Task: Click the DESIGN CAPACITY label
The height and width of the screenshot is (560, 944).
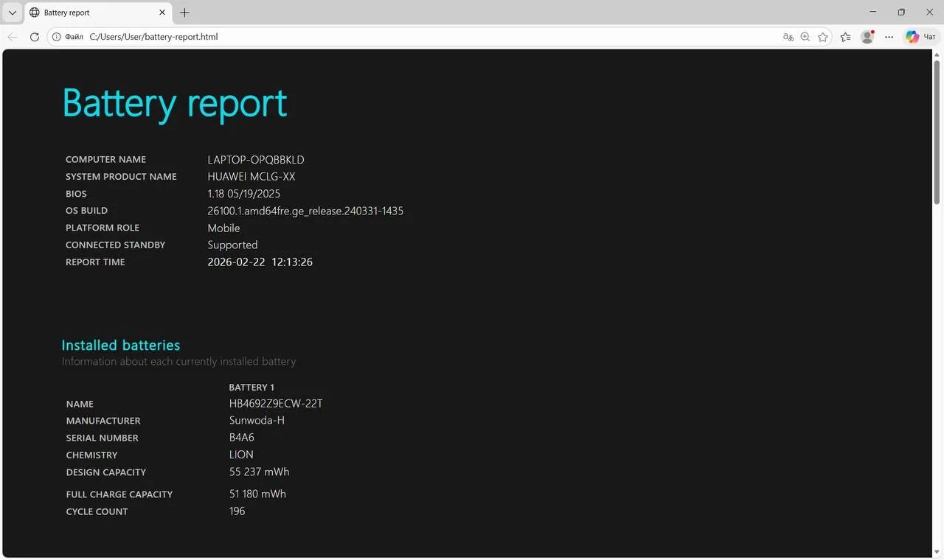Action: pyautogui.click(x=106, y=472)
